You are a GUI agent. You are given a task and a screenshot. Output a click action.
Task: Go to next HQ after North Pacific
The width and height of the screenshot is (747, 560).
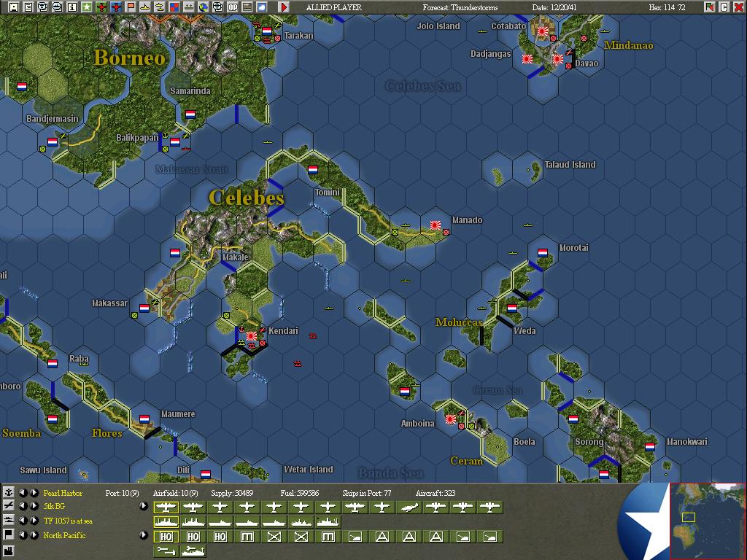[34, 535]
